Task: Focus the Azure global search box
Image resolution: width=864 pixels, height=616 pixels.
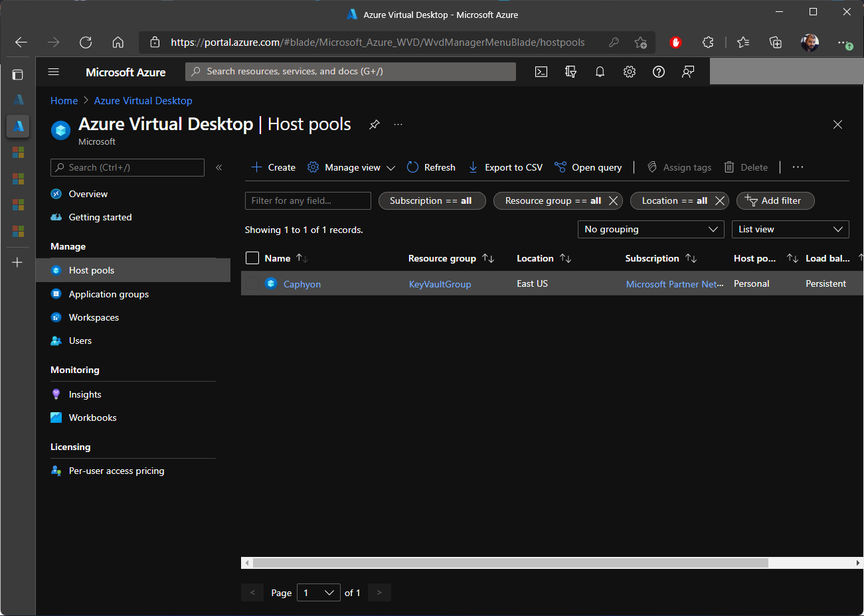Action: pyautogui.click(x=351, y=72)
